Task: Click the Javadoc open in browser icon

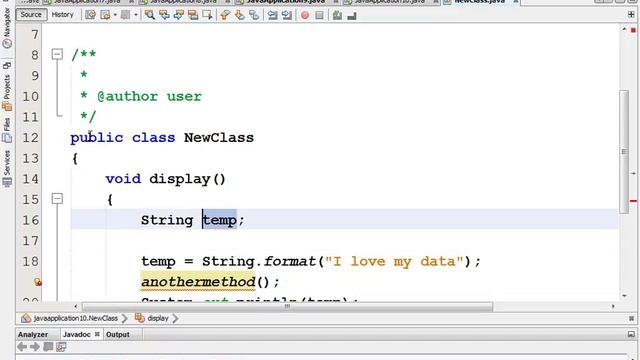Action: (61, 347)
